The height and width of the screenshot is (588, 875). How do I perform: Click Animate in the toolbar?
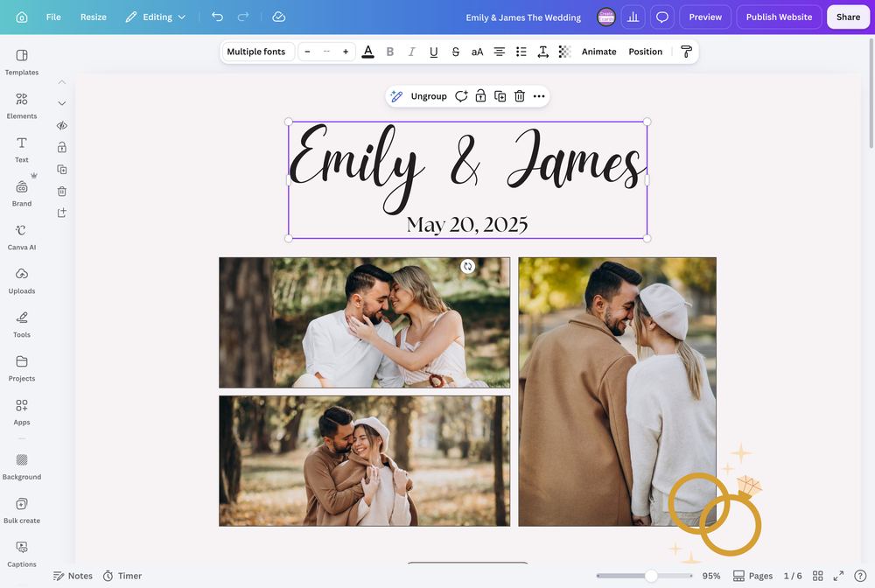pyautogui.click(x=598, y=52)
